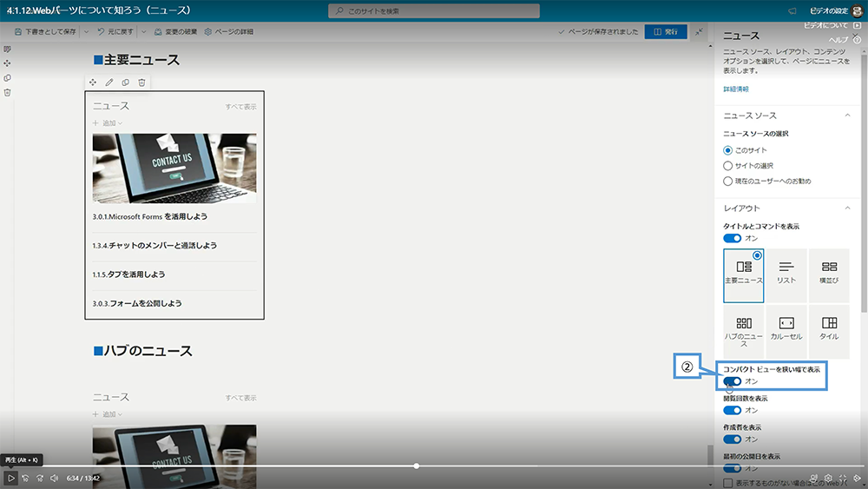
Task: Select the このサイト radio button
Action: pyautogui.click(x=728, y=150)
